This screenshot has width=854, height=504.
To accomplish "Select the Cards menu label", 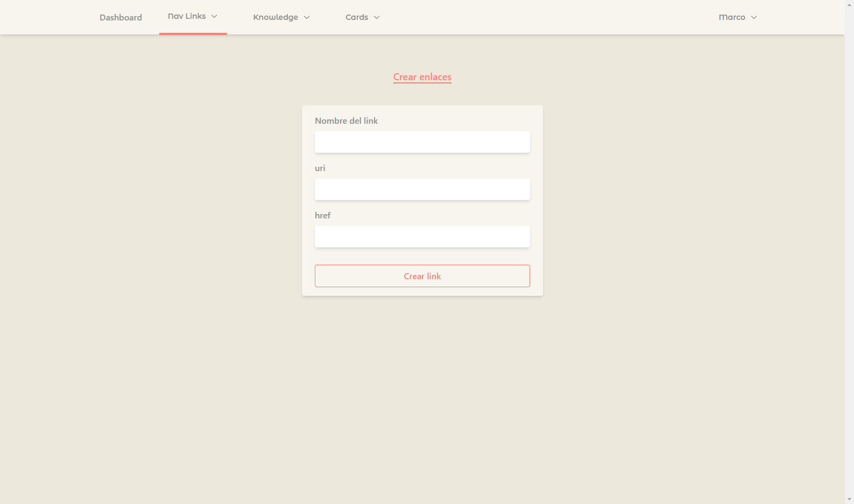I will pyautogui.click(x=357, y=17).
